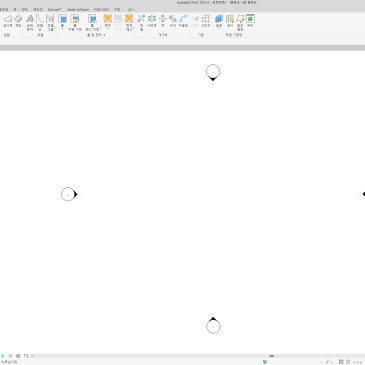Select the Ramp tool in the ribbon
The width and height of the screenshot is (365, 365).
pos(8,21)
